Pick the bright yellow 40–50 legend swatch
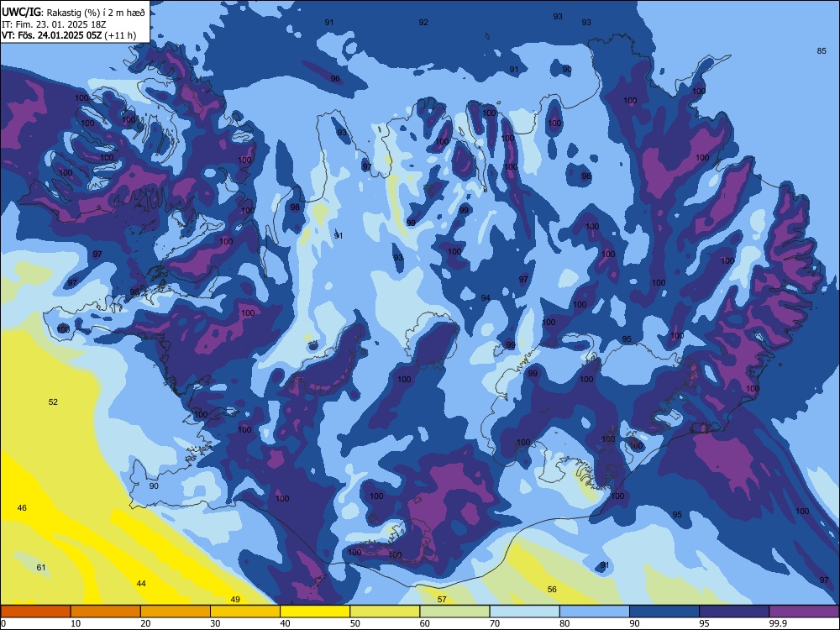This screenshot has height=630, width=840. (x=315, y=612)
